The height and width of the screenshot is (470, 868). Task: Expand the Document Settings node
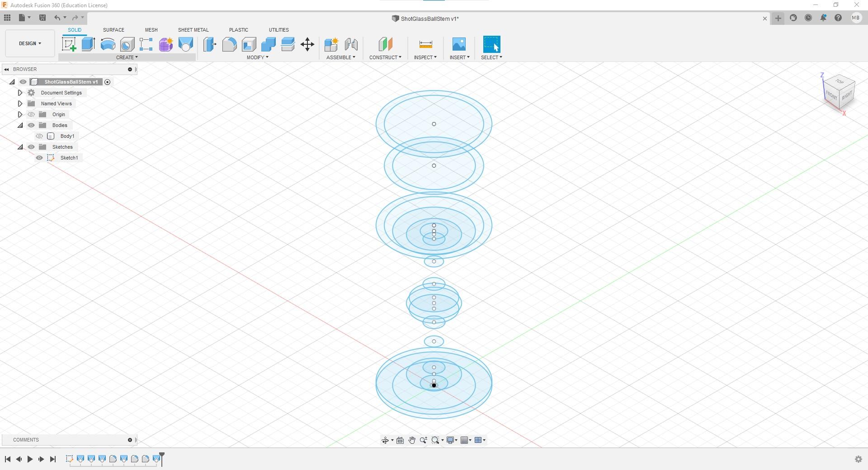(20, 93)
